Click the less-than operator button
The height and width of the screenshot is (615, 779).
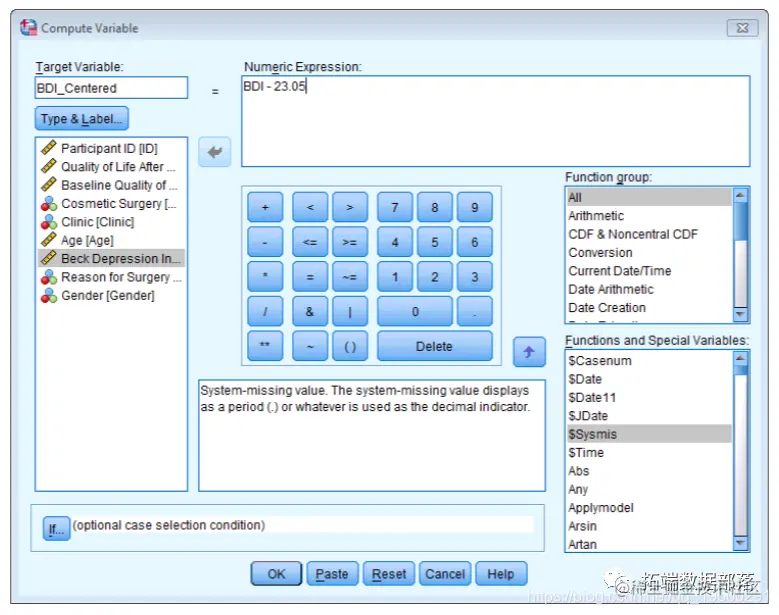click(x=310, y=207)
